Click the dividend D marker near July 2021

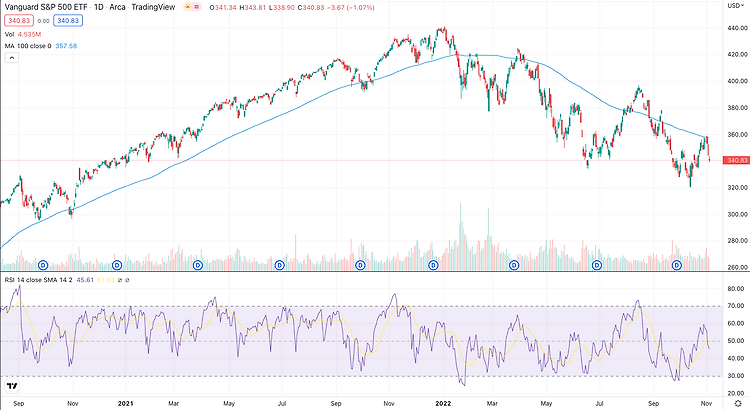tap(280, 265)
